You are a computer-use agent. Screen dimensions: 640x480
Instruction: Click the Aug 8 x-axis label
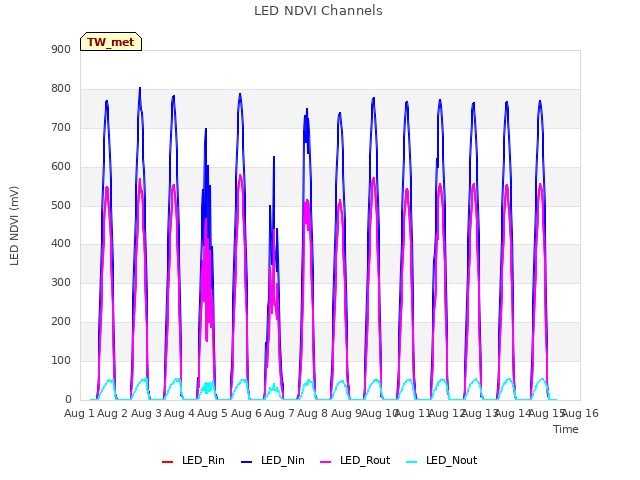pyautogui.click(x=312, y=413)
